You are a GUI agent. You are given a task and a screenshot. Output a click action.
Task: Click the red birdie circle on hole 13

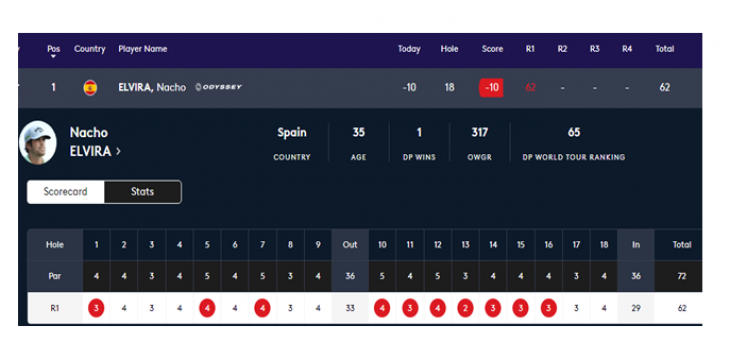pos(465,308)
